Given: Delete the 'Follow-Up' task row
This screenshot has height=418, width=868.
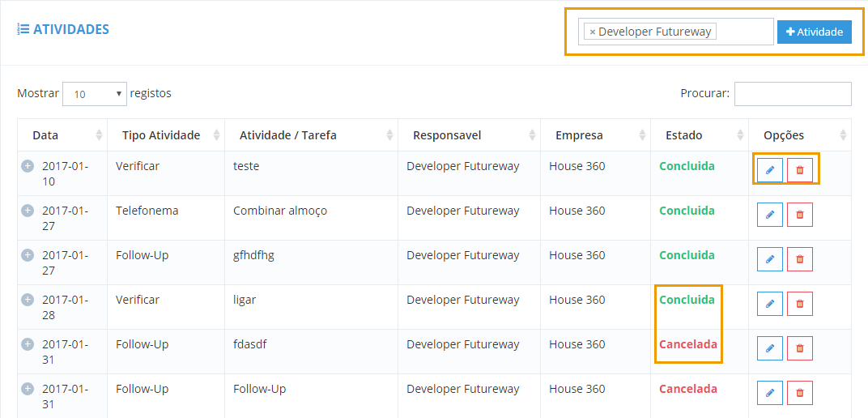Looking at the screenshot, I should 799,393.
